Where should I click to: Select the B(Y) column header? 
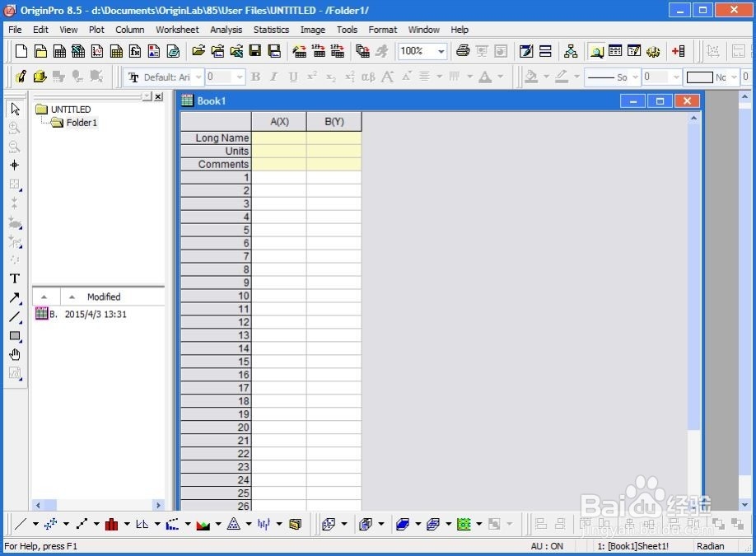tap(334, 122)
